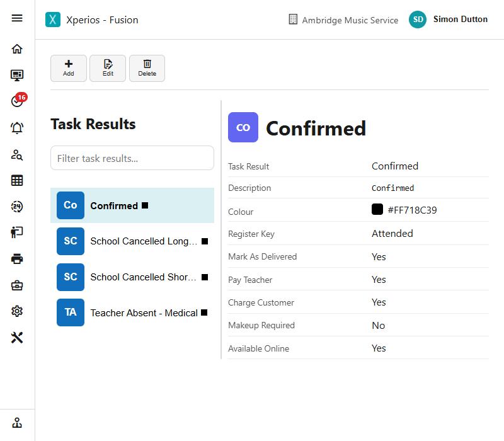Open the briefcase sidebar icon
504x441 pixels.
[17, 285]
